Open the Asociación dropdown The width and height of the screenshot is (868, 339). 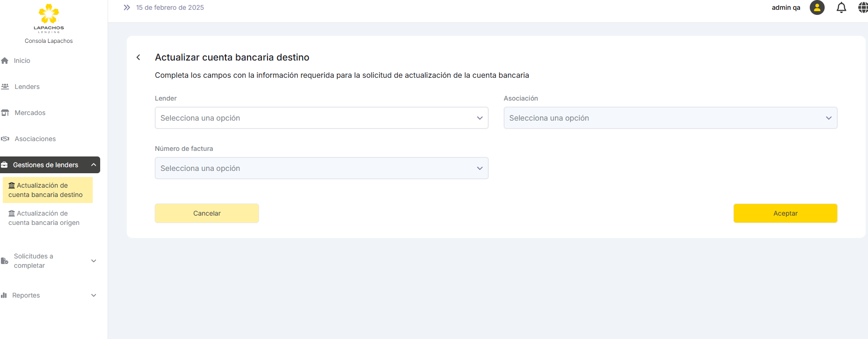pos(670,118)
